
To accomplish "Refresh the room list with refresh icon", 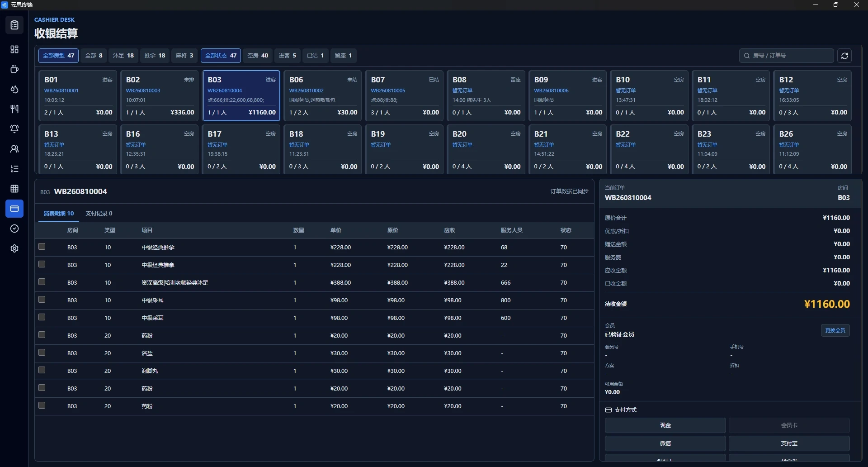I will (x=845, y=56).
